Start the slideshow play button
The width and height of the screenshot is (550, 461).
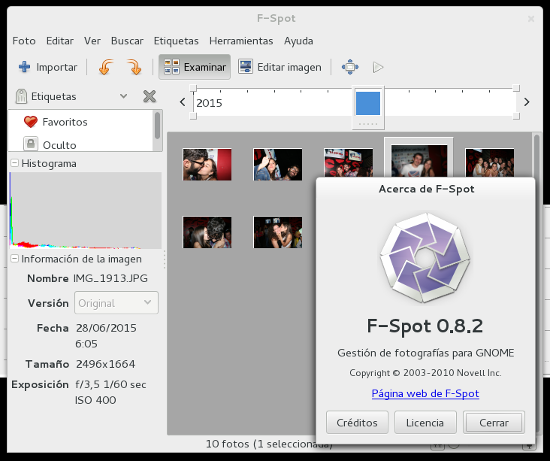377,67
